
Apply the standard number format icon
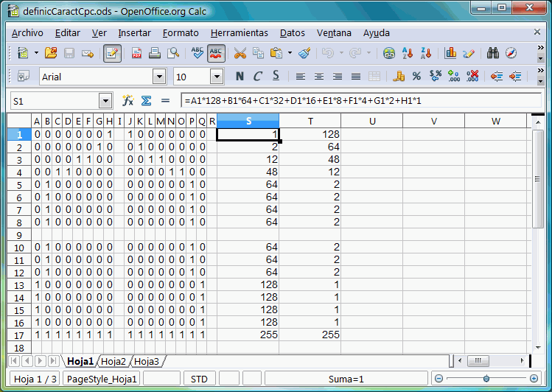pyautogui.click(x=436, y=76)
